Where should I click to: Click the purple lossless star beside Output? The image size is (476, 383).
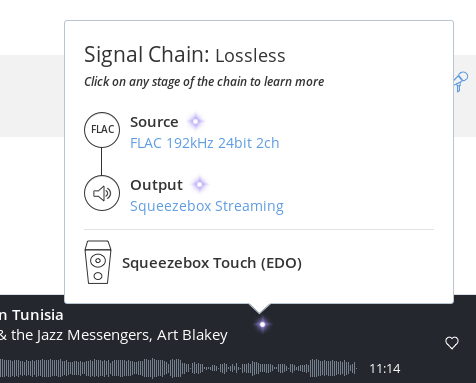200,184
